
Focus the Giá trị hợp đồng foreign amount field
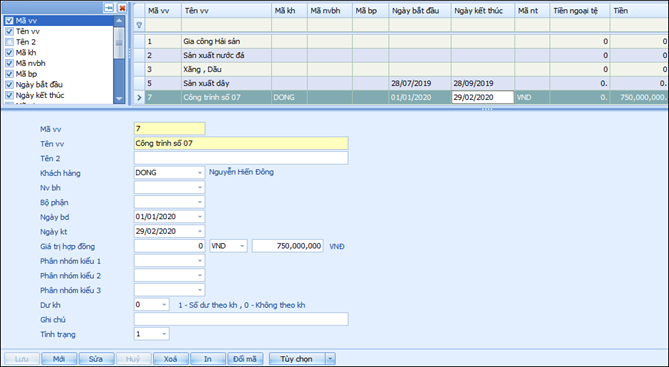coord(169,246)
